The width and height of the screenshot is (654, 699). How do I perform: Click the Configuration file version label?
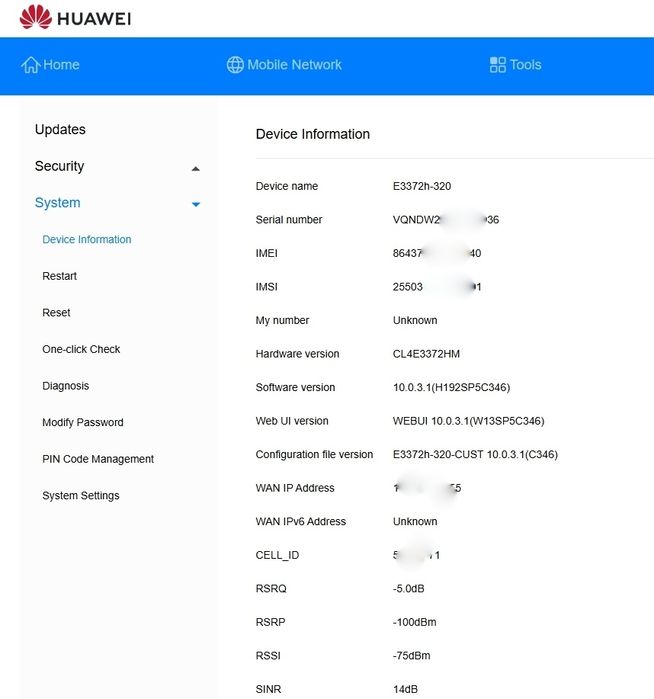(314, 454)
